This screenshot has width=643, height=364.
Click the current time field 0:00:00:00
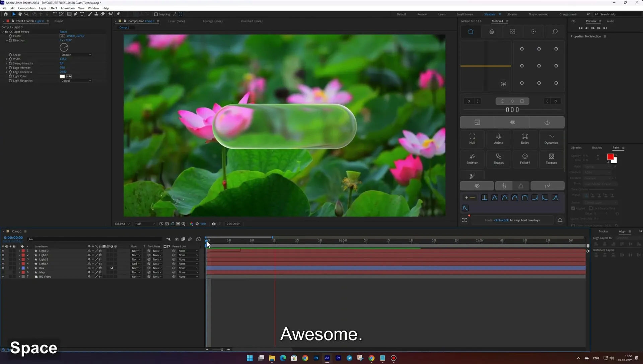[x=13, y=238]
